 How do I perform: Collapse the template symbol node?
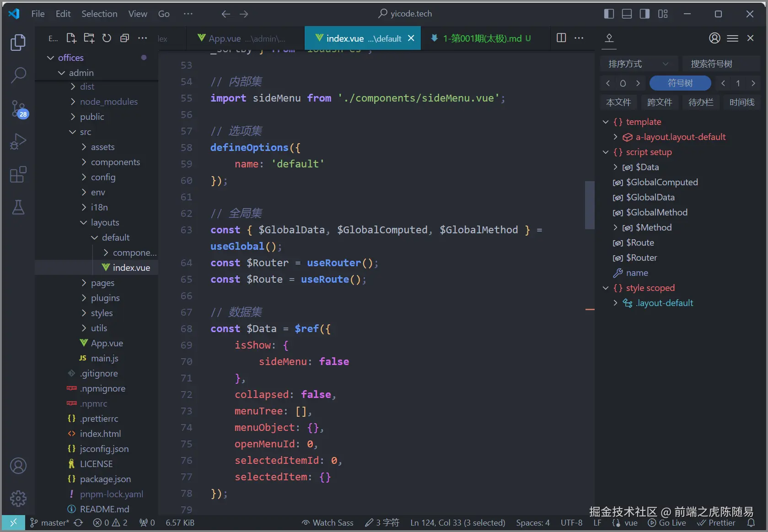tap(606, 122)
